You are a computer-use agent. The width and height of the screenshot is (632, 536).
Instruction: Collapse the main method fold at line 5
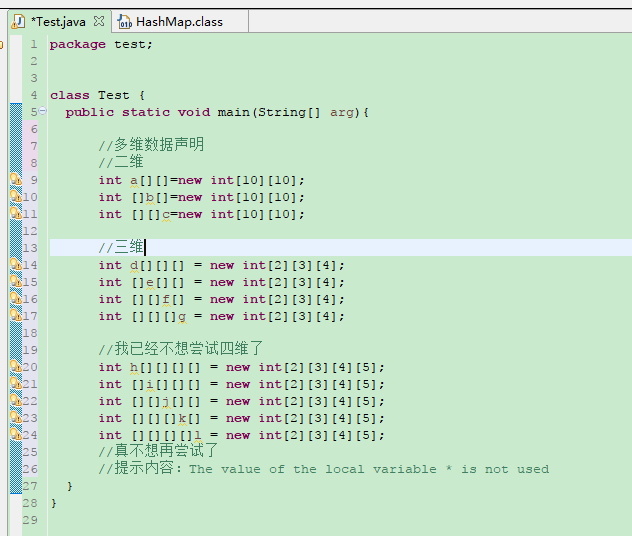(43, 110)
